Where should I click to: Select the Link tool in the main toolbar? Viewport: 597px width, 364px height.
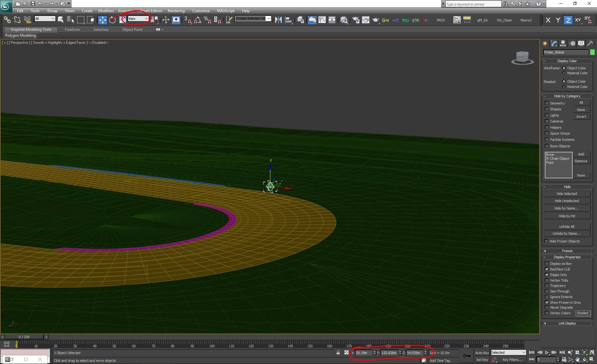click(7, 20)
